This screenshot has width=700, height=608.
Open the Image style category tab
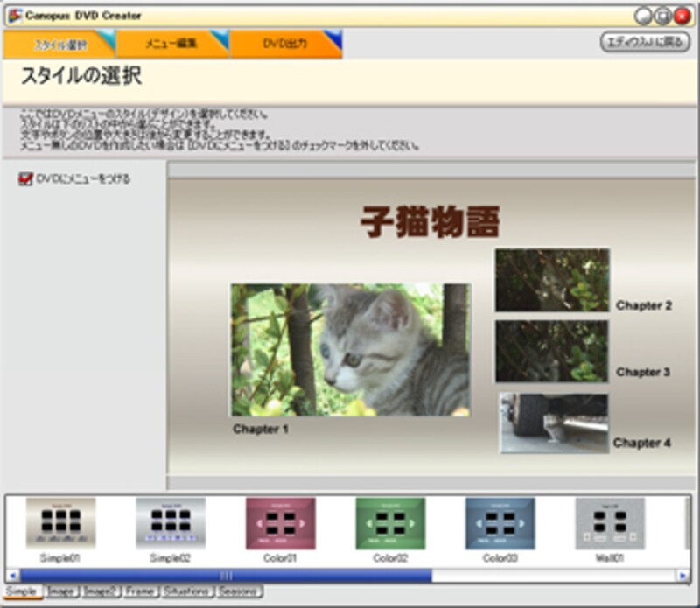[61, 592]
